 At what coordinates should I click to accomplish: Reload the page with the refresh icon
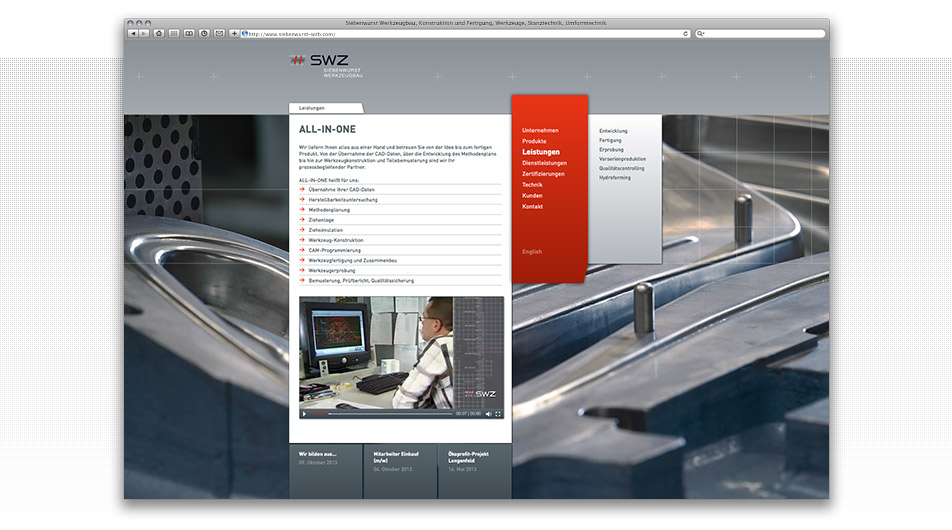coord(685,33)
